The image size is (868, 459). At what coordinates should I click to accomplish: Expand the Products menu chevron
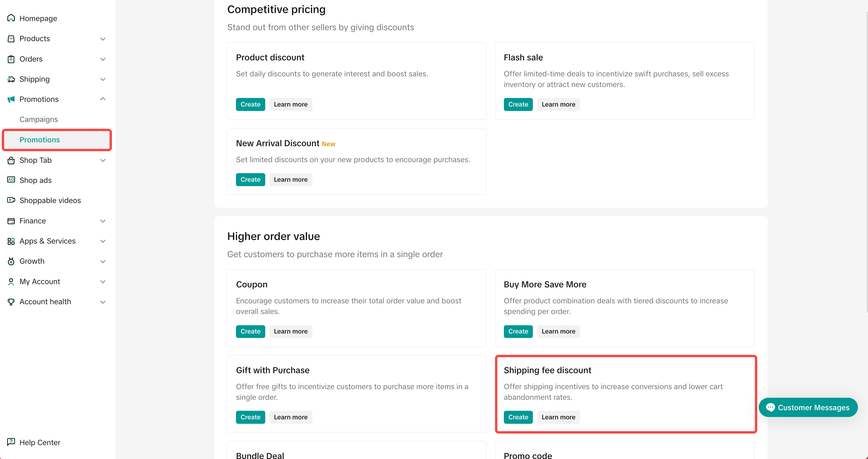tap(103, 39)
